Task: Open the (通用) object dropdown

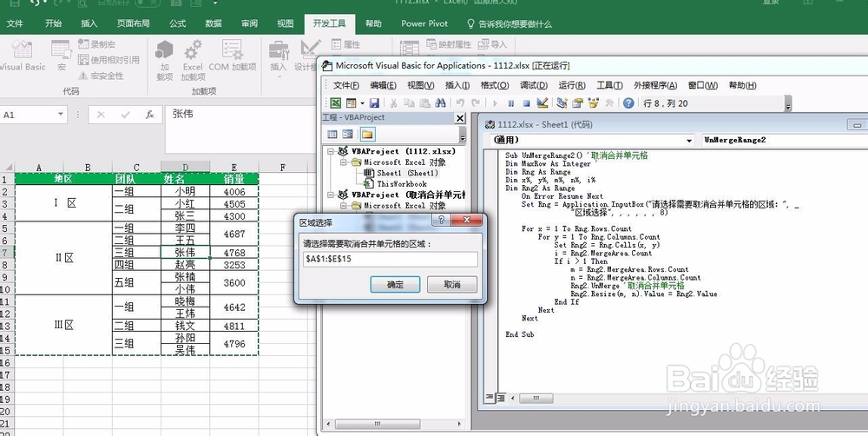Action: (689, 141)
